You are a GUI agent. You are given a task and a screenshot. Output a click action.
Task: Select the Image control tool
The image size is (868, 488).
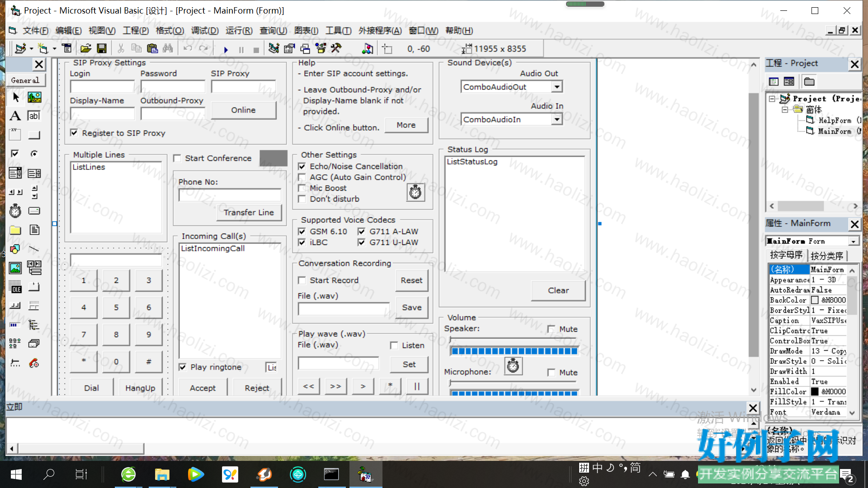pyautogui.click(x=15, y=268)
